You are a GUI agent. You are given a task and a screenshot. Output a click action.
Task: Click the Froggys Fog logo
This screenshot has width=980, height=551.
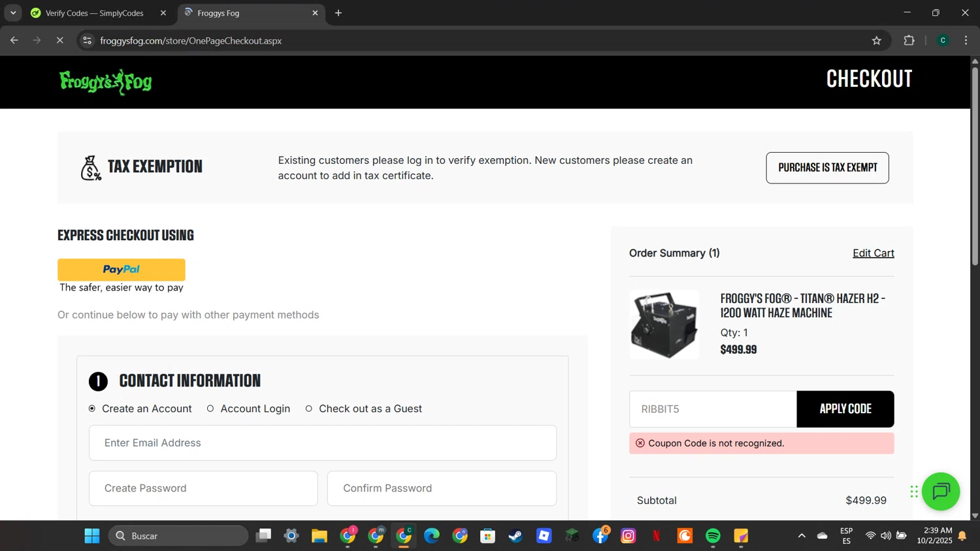[x=106, y=82]
